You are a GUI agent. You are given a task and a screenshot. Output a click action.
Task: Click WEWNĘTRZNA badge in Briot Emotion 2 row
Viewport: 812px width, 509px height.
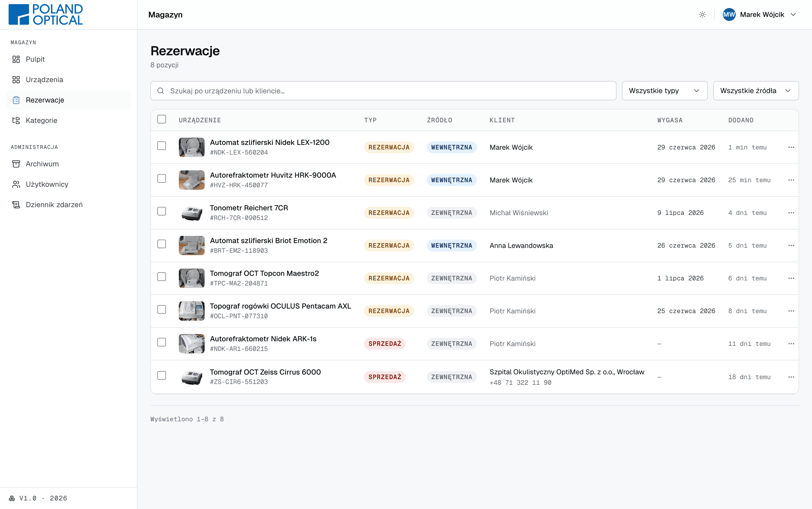pos(452,246)
